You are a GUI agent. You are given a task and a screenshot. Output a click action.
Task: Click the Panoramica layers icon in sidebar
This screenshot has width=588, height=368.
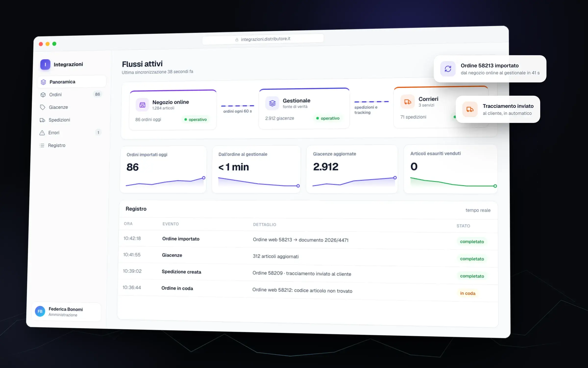[x=43, y=82]
